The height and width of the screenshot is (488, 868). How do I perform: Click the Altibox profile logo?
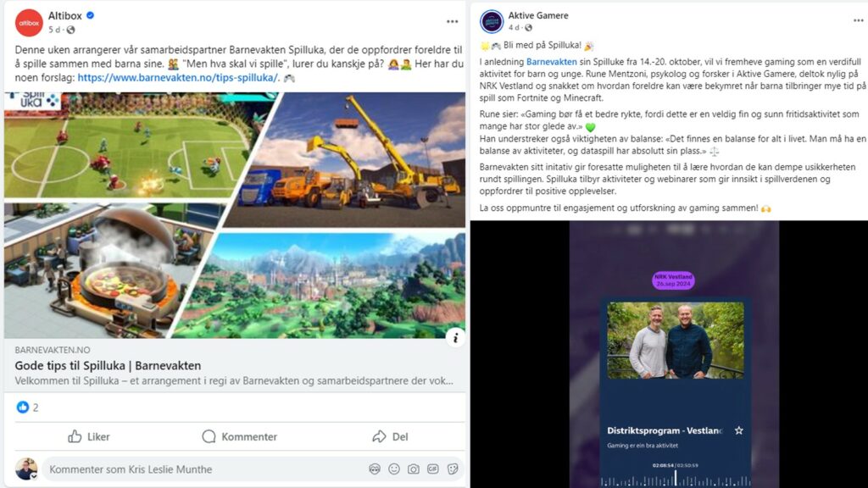29,23
